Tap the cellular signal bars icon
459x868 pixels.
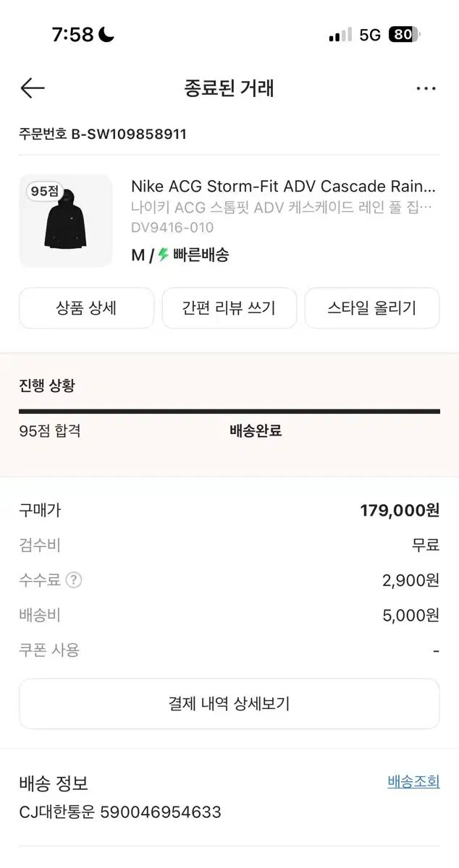coord(340,35)
